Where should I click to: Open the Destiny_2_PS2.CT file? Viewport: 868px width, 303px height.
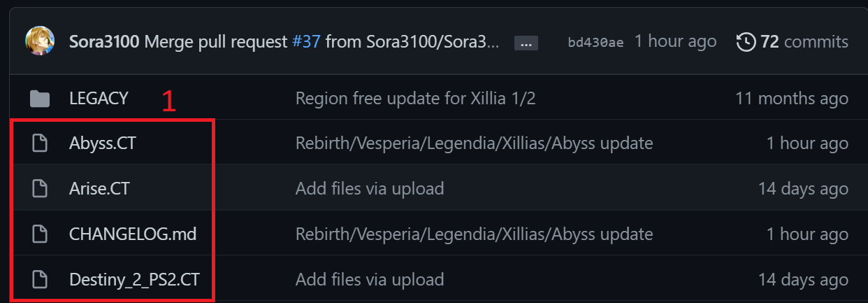point(134,279)
